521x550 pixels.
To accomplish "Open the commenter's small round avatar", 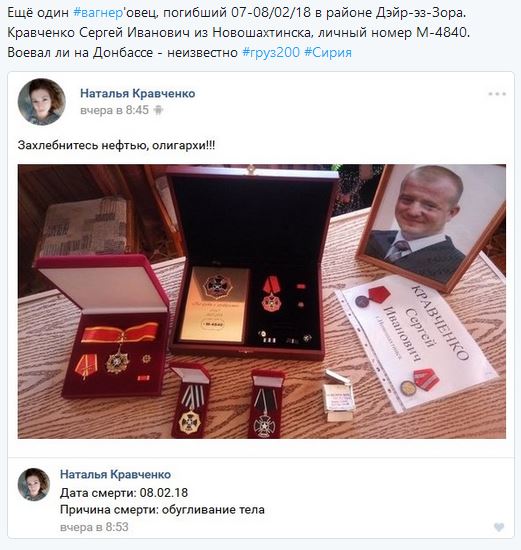I will (34, 484).
